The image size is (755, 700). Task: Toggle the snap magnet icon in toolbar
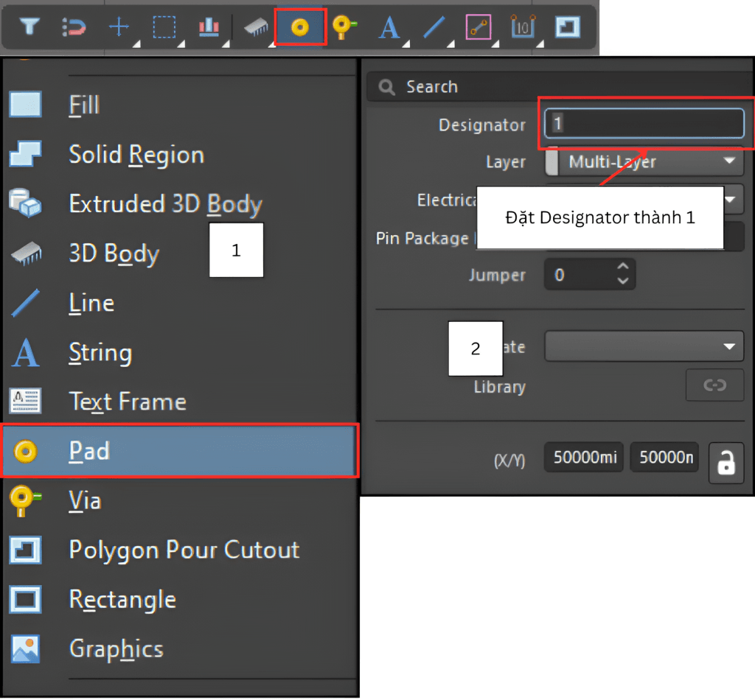click(74, 28)
